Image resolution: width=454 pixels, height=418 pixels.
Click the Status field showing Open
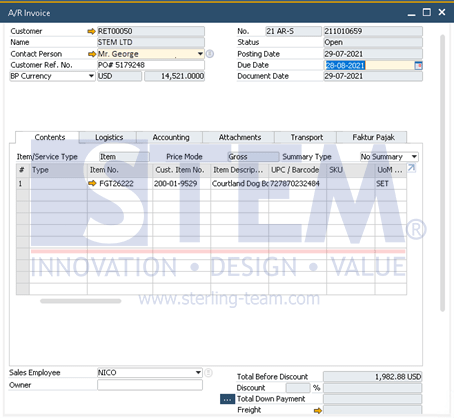(x=373, y=42)
